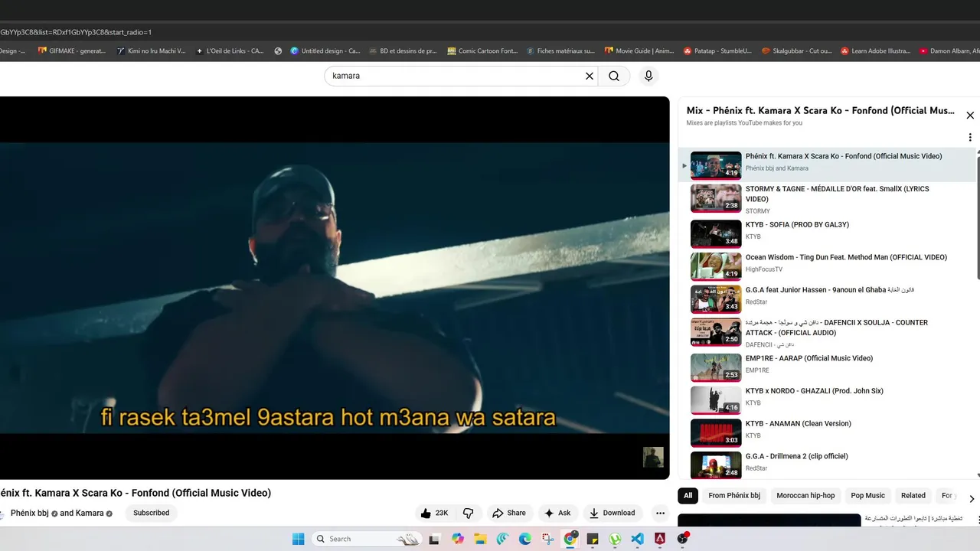Open uTorrent from taskbar
This screenshot has width=980, height=551.
[615, 539]
